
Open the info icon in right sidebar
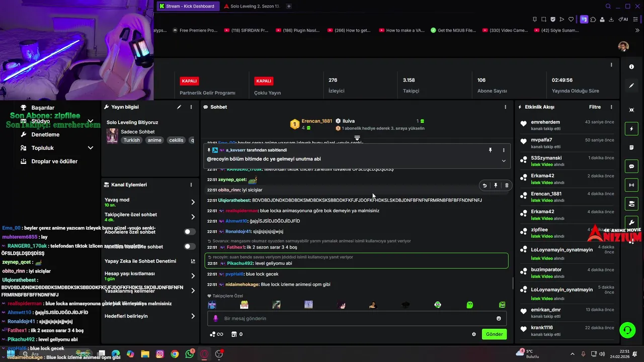631,66
